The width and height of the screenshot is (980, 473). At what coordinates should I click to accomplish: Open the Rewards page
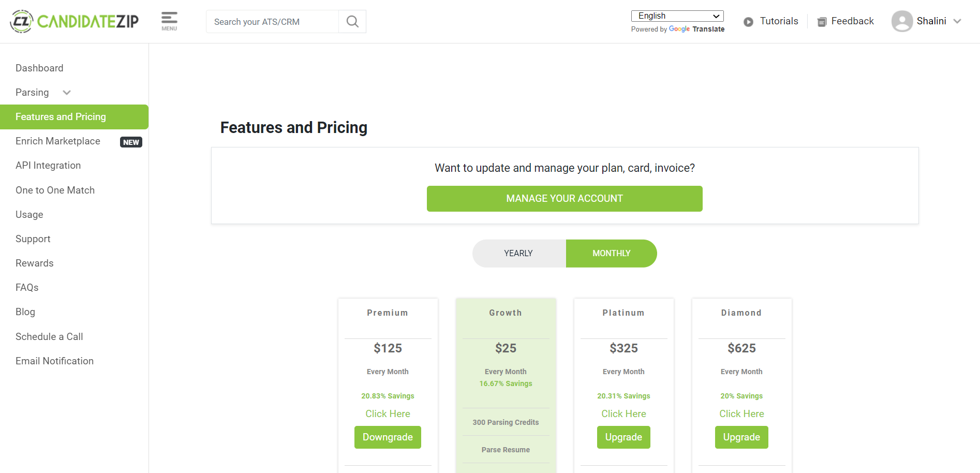coord(35,263)
